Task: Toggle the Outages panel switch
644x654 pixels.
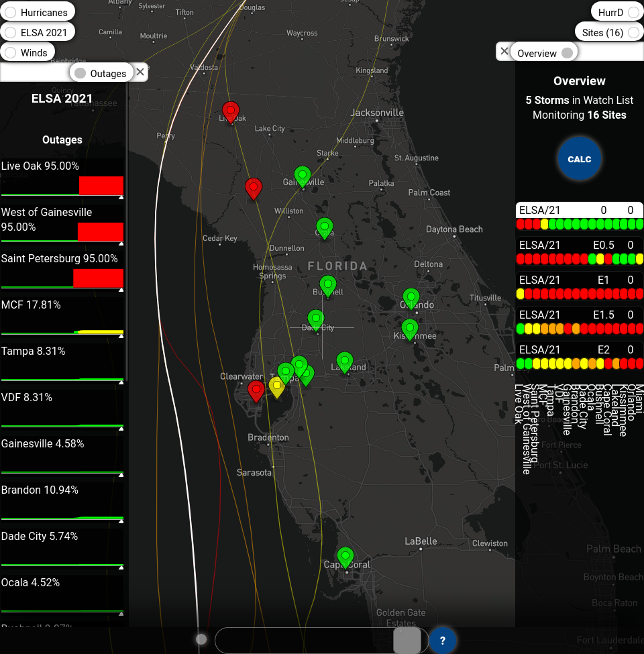Action: [80, 73]
